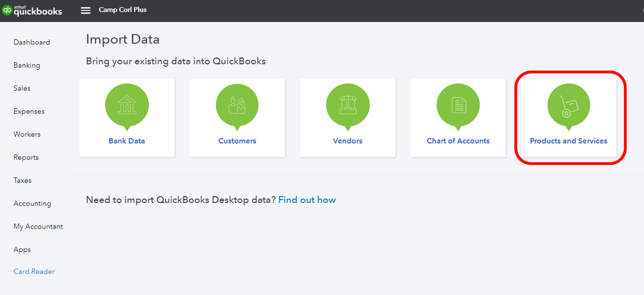Open Apps in the sidebar
This screenshot has width=644, height=295.
pyautogui.click(x=22, y=249)
